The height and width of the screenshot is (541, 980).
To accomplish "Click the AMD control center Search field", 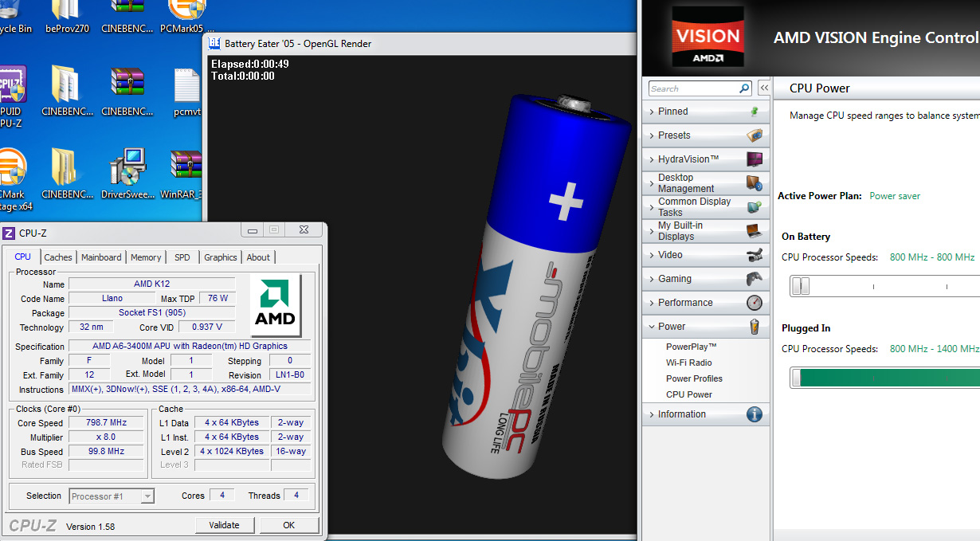I will click(694, 88).
